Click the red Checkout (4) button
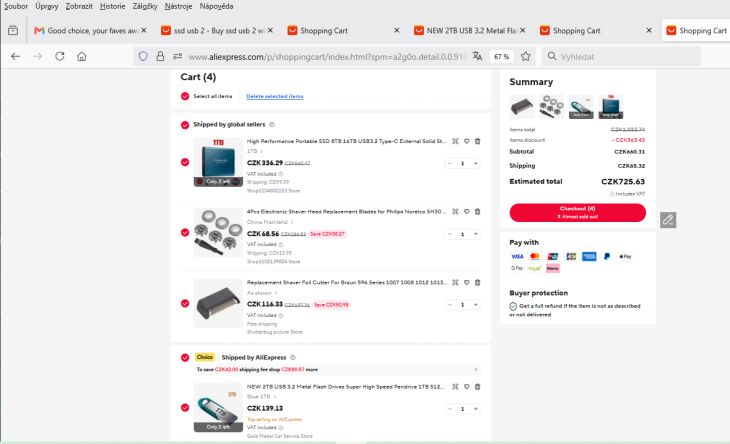The image size is (730, 444). pos(577,213)
